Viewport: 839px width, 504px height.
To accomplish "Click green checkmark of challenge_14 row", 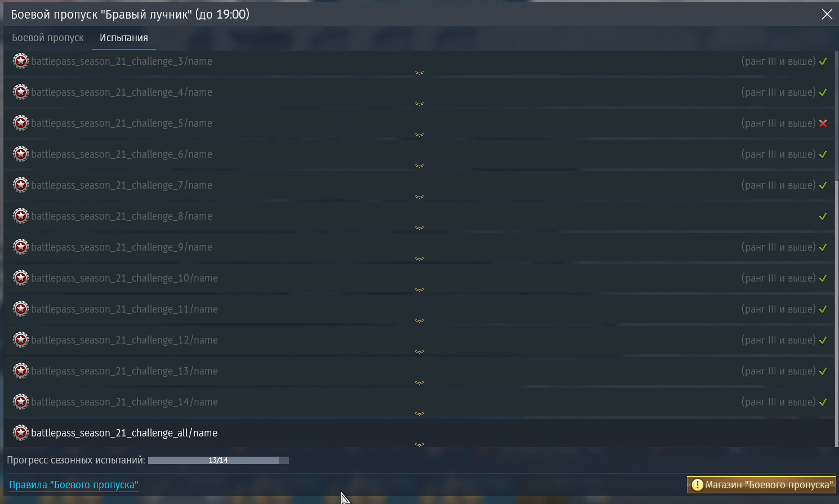I will (823, 402).
